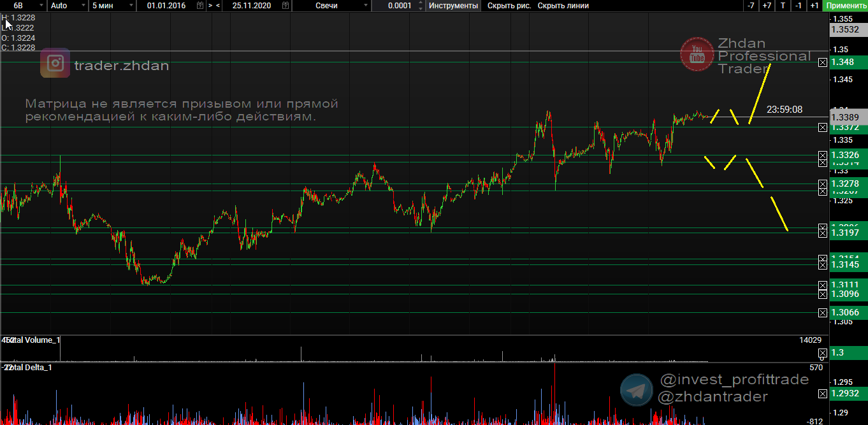Click the green Применить button
Viewport: 868px width, 425px height.
[845, 6]
